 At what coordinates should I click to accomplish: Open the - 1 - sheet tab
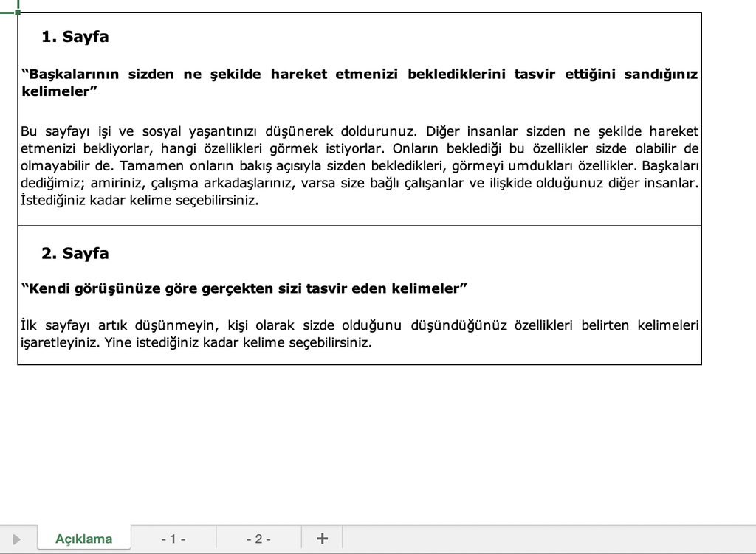173,538
